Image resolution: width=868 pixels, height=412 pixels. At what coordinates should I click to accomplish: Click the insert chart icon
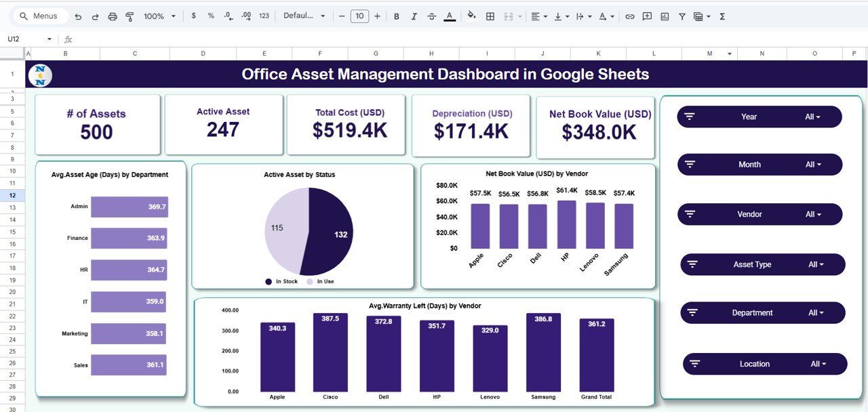(665, 16)
